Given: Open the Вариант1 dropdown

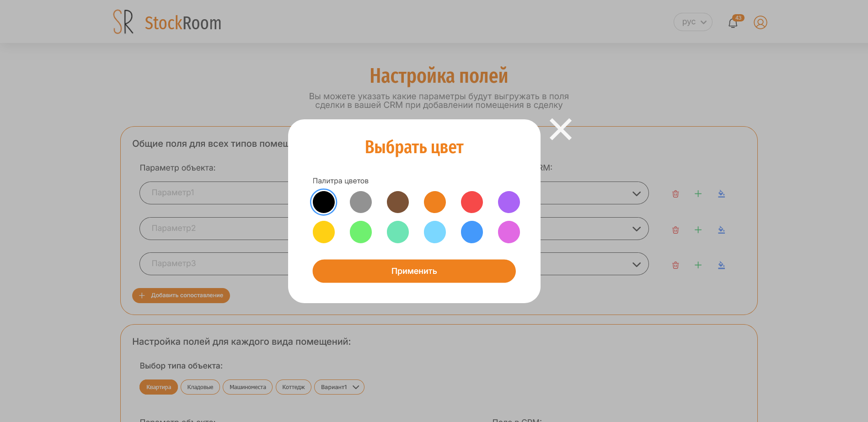Looking at the screenshot, I should click(339, 387).
